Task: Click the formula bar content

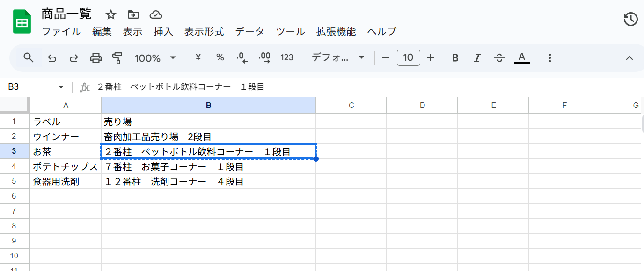Action: [x=181, y=87]
